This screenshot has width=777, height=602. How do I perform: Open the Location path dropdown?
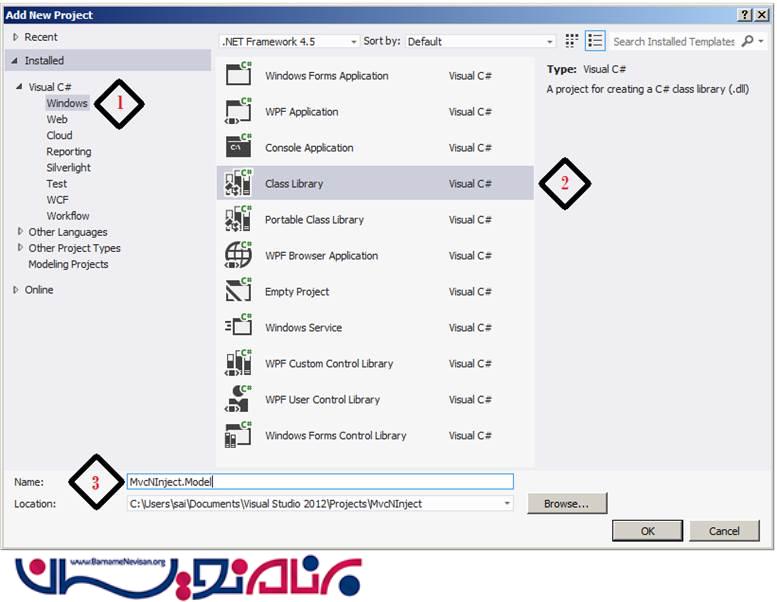(x=508, y=504)
